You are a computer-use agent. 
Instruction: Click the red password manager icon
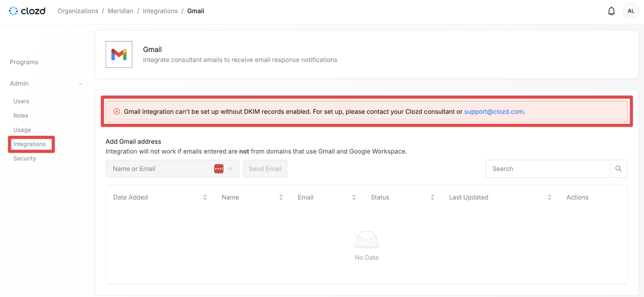pyautogui.click(x=219, y=169)
